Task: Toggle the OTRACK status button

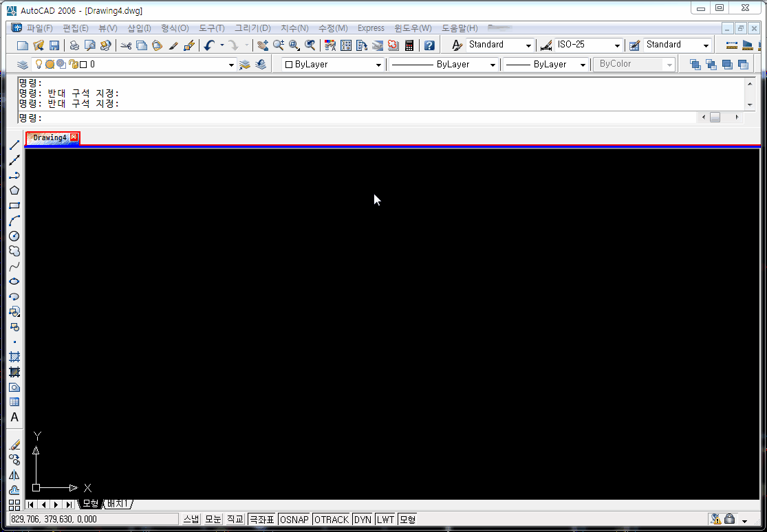Action: (x=331, y=520)
